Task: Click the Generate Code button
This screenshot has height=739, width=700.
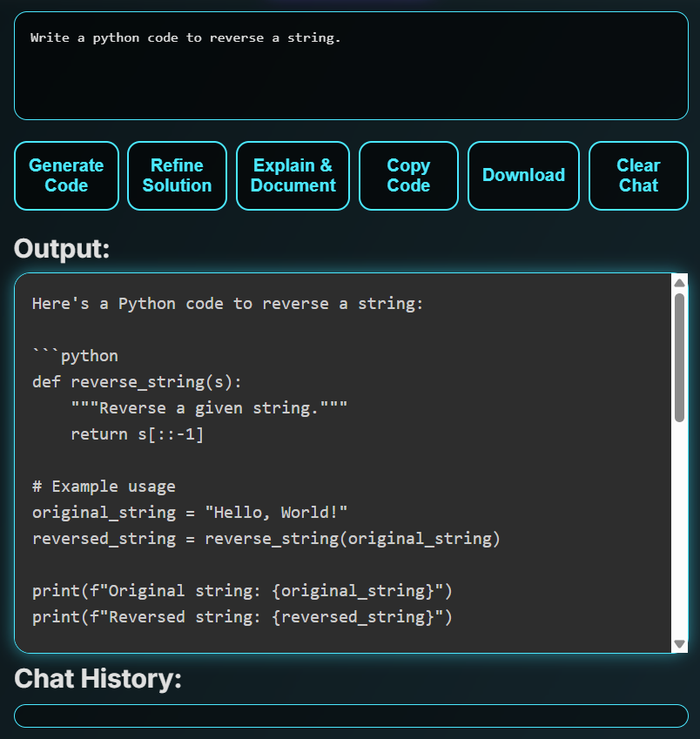Action: click(66, 175)
